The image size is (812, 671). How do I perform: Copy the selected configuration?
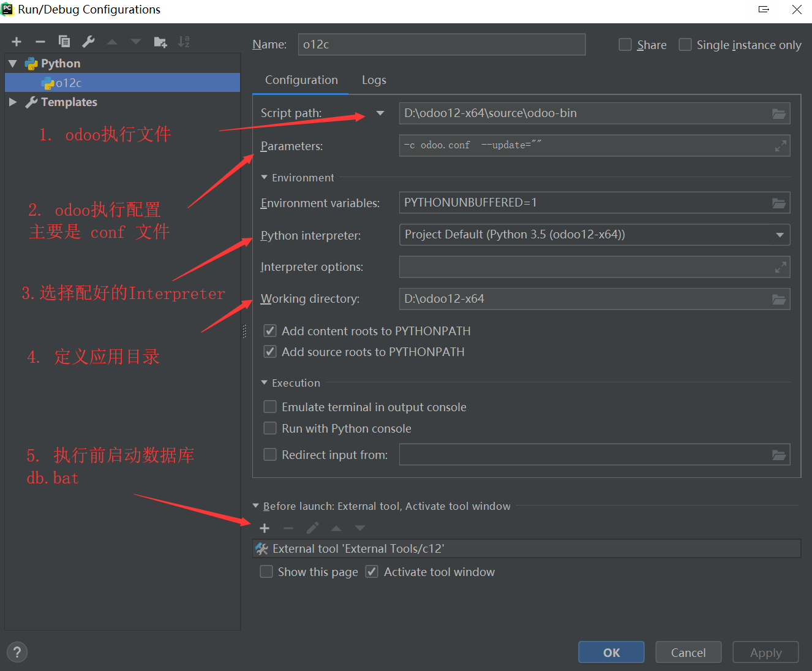pyautogui.click(x=64, y=42)
